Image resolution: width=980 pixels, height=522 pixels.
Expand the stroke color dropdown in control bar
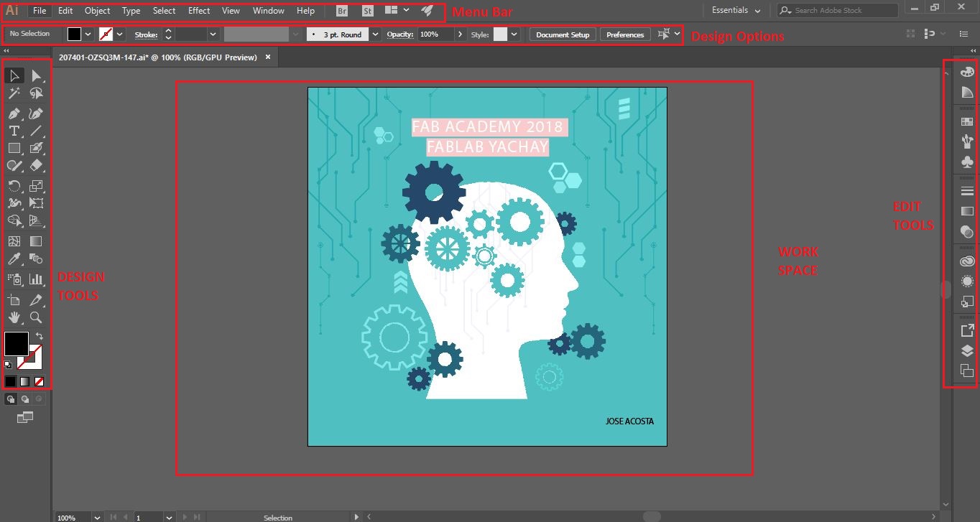click(120, 34)
